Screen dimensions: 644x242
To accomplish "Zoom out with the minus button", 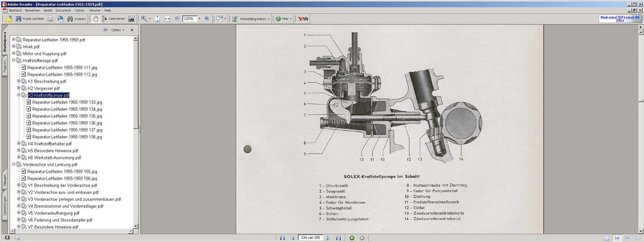I will tap(177, 18).
